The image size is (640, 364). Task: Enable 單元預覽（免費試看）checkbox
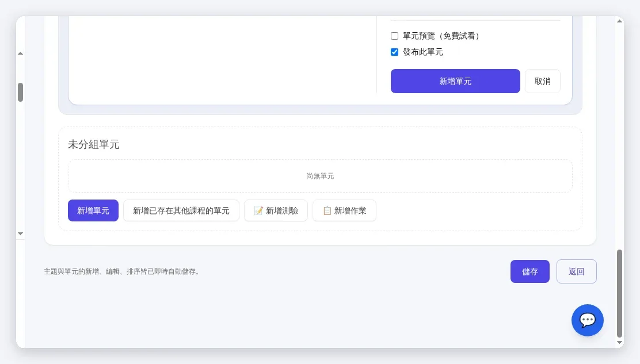point(394,36)
